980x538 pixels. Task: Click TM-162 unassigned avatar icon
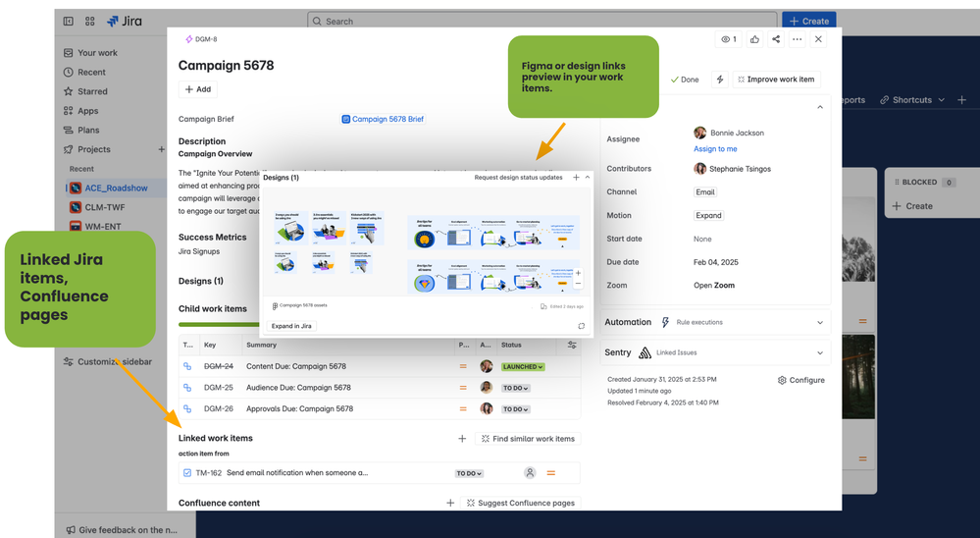click(x=530, y=473)
